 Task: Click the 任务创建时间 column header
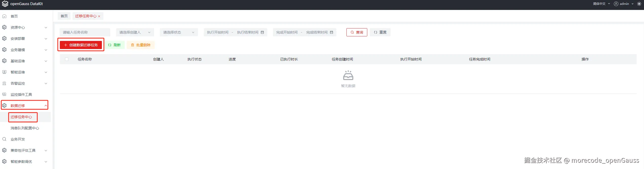click(x=342, y=59)
